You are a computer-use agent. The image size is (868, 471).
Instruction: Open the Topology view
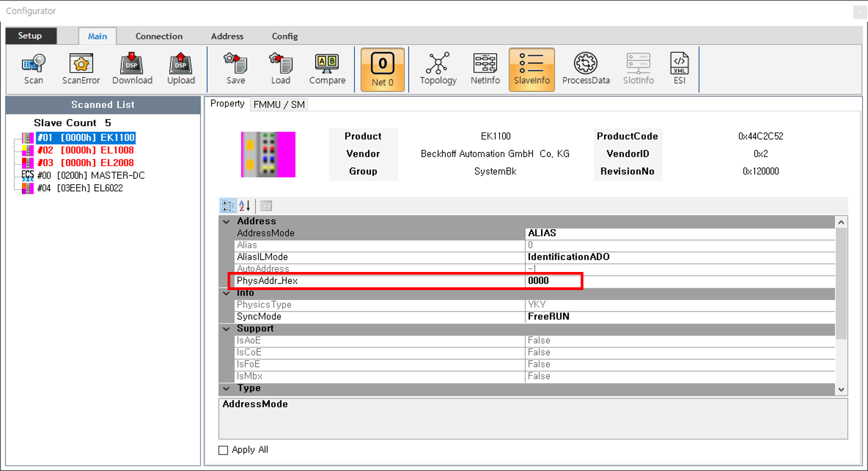coord(438,69)
